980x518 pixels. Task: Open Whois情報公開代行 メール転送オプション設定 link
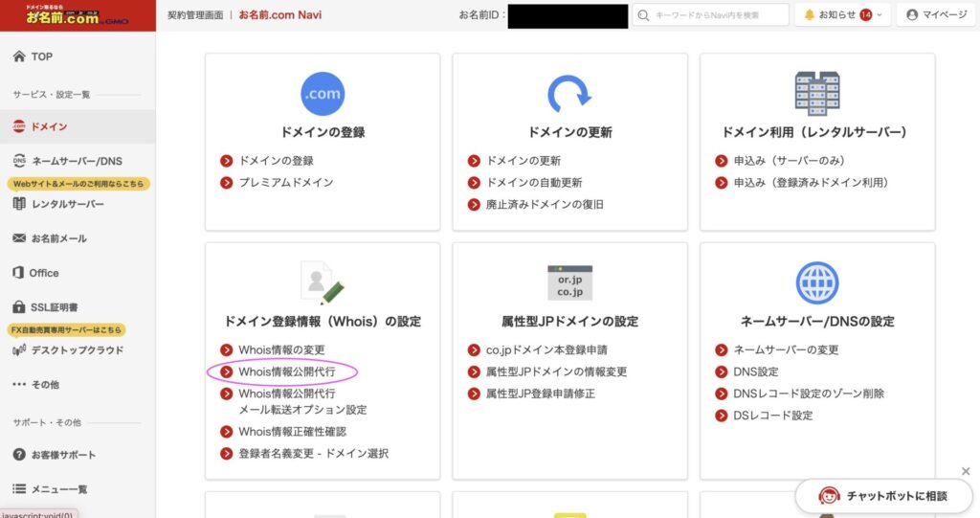click(x=302, y=401)
